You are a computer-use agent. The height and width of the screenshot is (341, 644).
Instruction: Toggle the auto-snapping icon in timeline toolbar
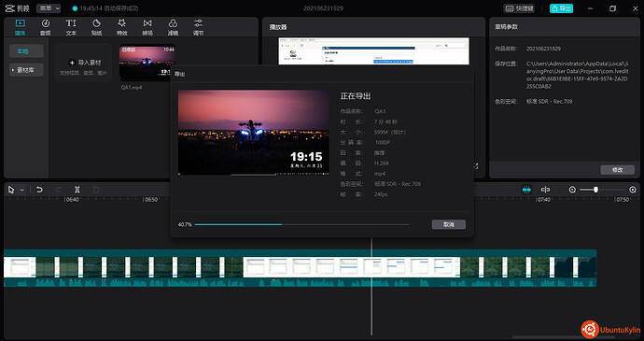tap(526, 190)
